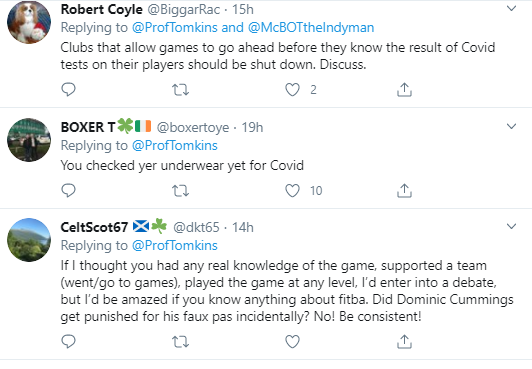The image size is (532, 369).
Task: Like BOXER T's tweet with 10 likes
Action: 292,191
